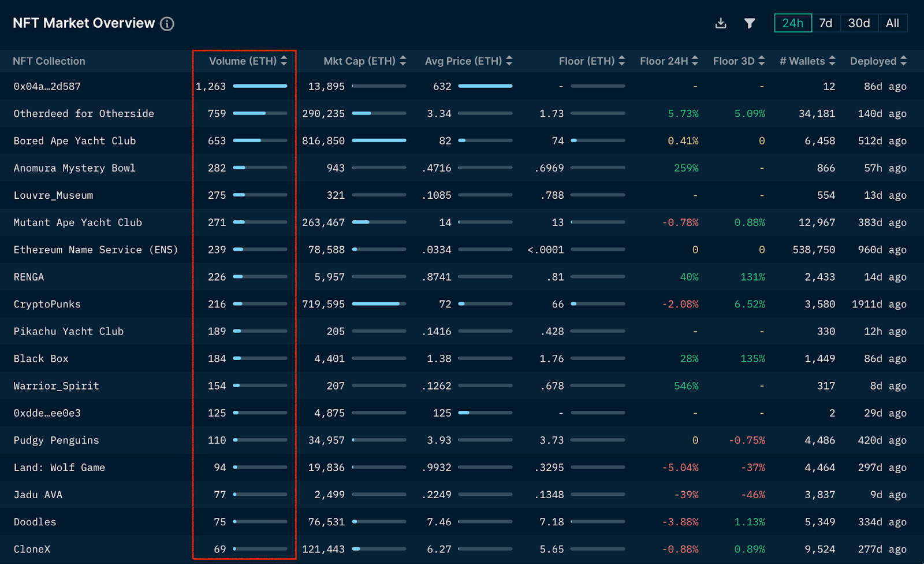The width and height of the screenshot is (924, 564).
Task: Open the Doodles collection
Action: tap(35, 522)
